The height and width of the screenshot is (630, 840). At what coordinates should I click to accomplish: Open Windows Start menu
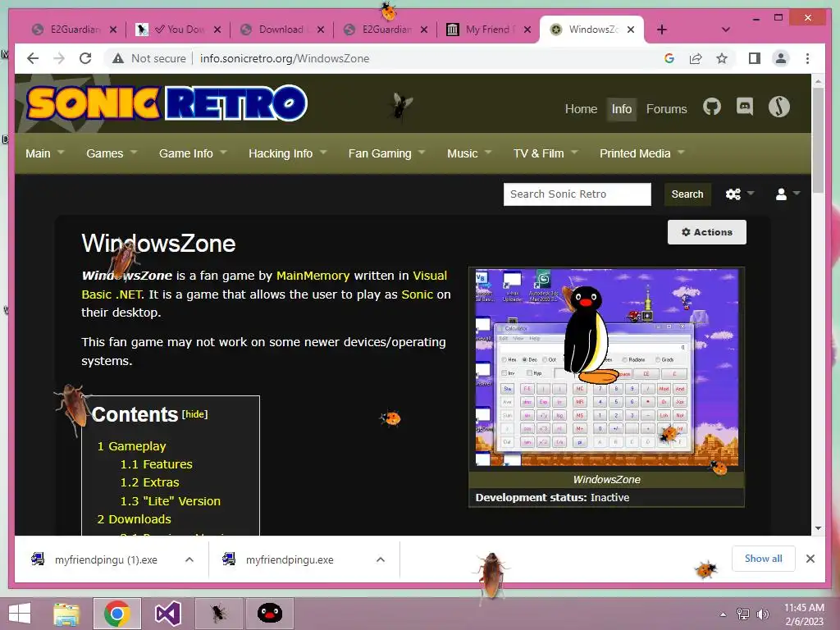pyautogui.click(x=20, y=614)
